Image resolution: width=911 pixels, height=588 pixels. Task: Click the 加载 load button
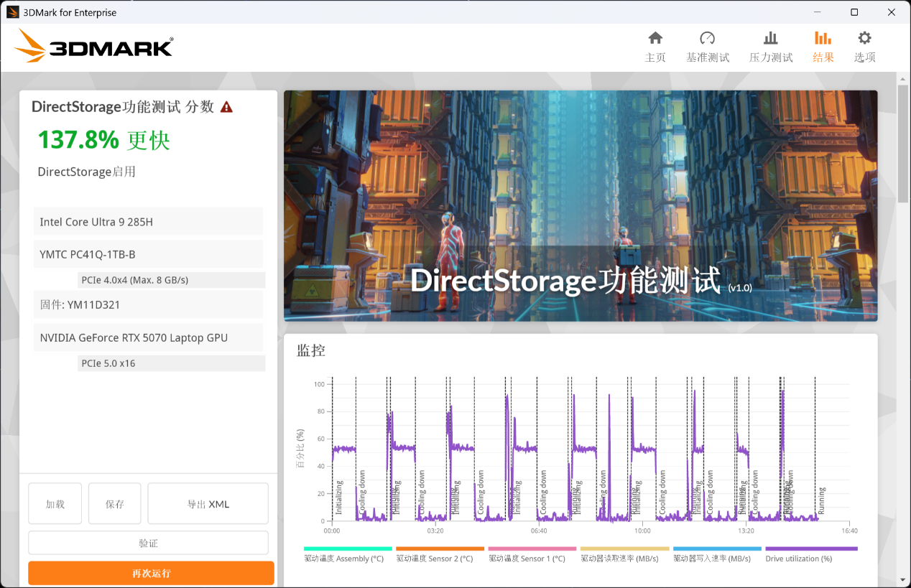55,503
